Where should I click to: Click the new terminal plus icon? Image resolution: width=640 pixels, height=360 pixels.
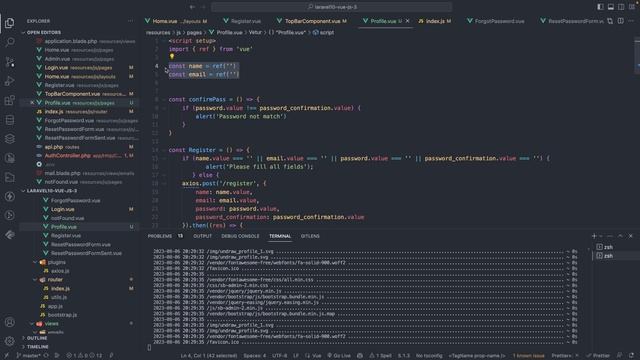click(x=594, y=236)
